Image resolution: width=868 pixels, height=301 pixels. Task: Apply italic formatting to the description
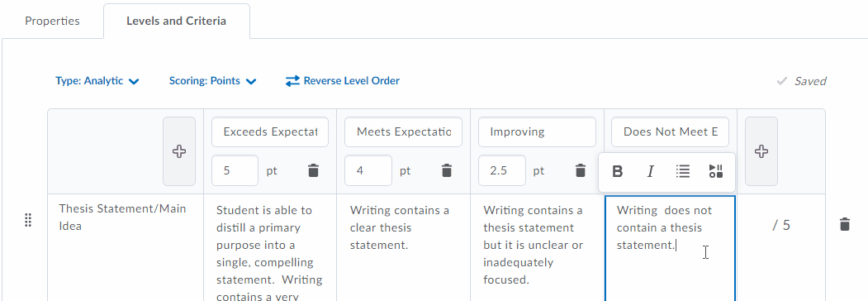click(651, 172)
